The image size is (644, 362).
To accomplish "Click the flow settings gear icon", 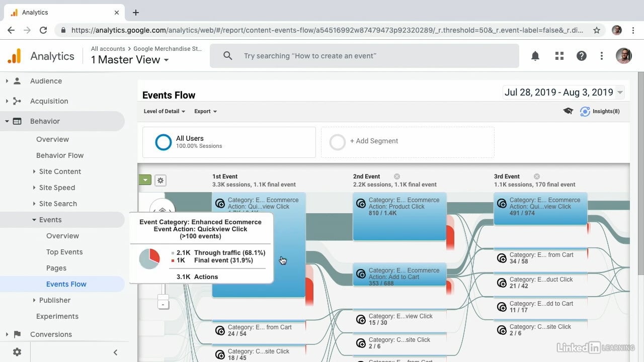I will [160, 180].
